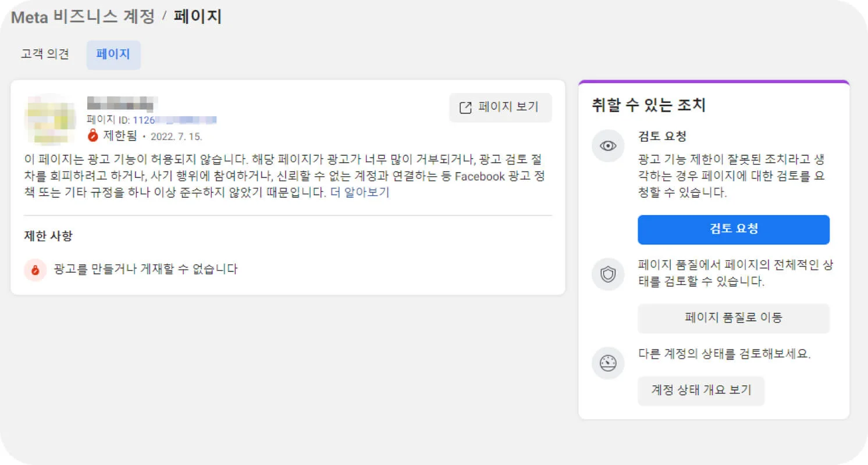
Task: Click the blue 검토 요청 button
Action: [x=734, y=230]
